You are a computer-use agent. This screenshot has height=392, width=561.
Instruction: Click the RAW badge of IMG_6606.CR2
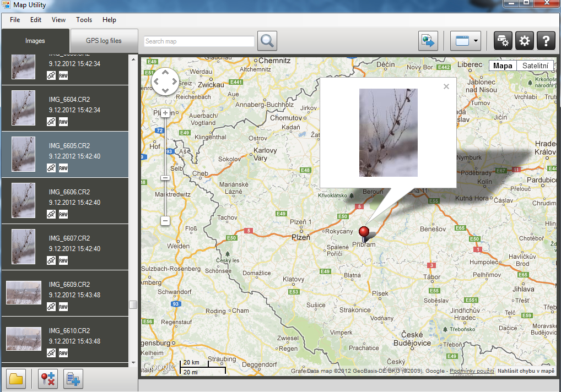coord(63,214)
